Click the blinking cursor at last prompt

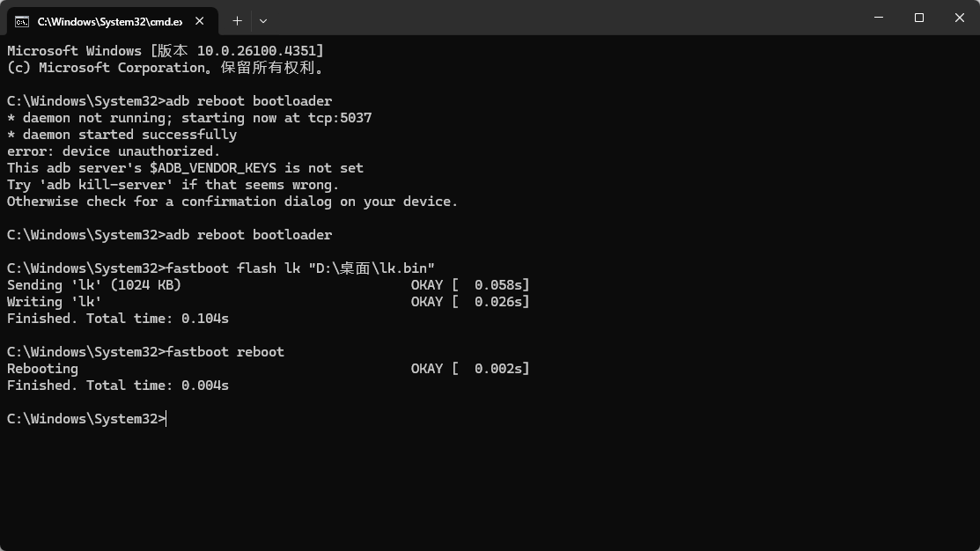pos(166,419)
